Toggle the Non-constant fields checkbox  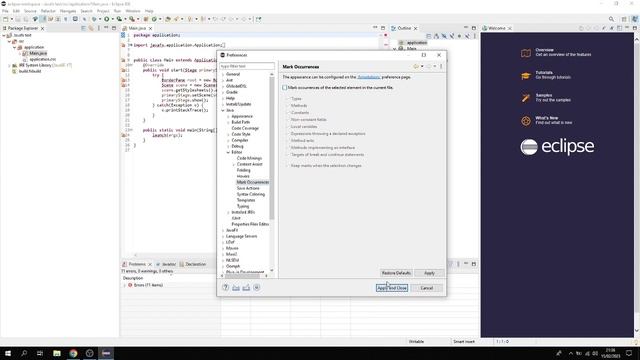(287, 119)
